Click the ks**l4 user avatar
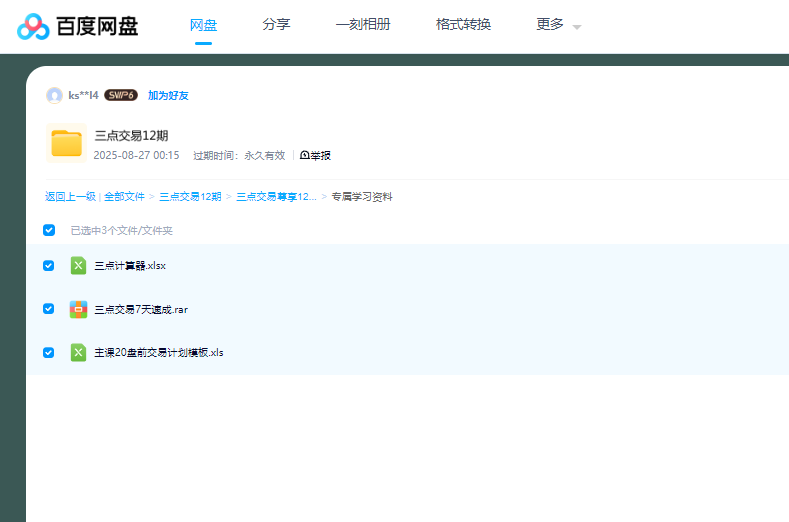Viewport: 789px width, 522px height. coord(54,95)
